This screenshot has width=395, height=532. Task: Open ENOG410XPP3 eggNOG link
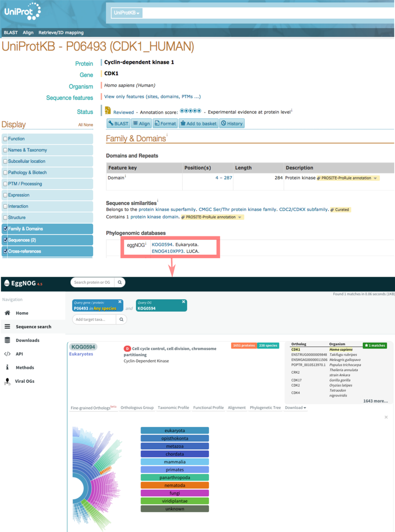(x=168, y=251)
